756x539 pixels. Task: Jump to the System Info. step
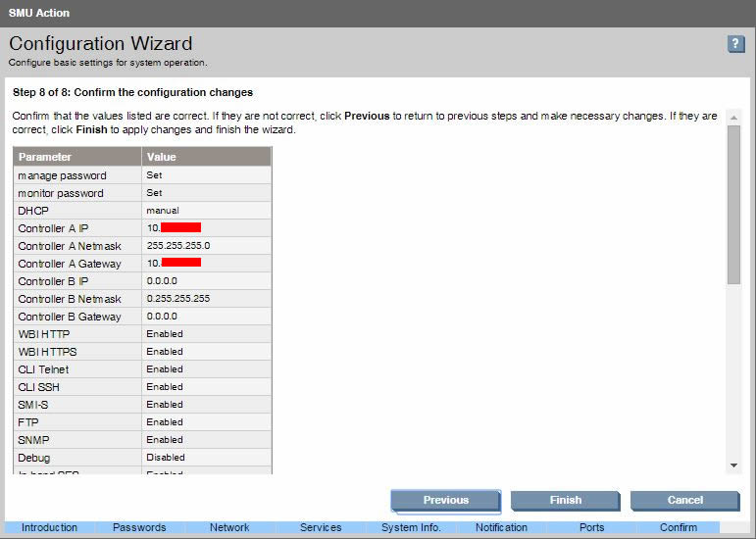pos(411,528)
